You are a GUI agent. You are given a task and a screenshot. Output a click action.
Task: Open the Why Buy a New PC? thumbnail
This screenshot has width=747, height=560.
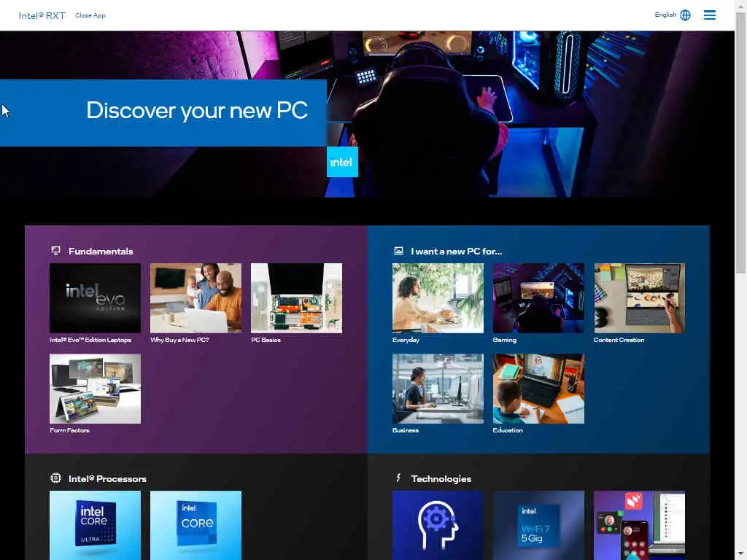[196, 298]
